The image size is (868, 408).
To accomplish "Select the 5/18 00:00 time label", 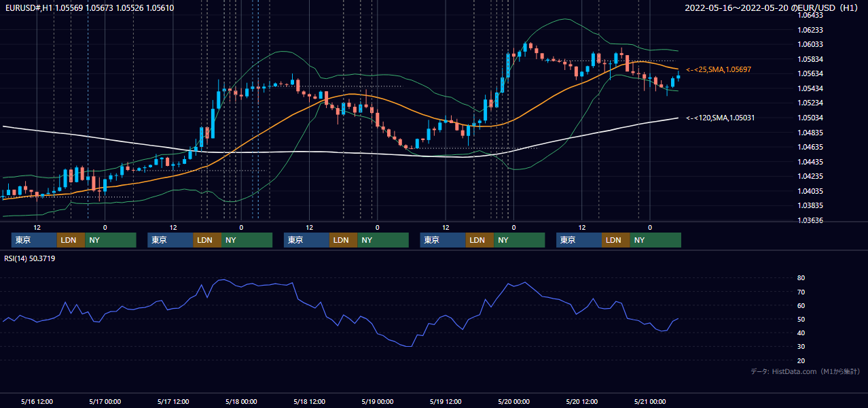I will (x=241, y=401).
